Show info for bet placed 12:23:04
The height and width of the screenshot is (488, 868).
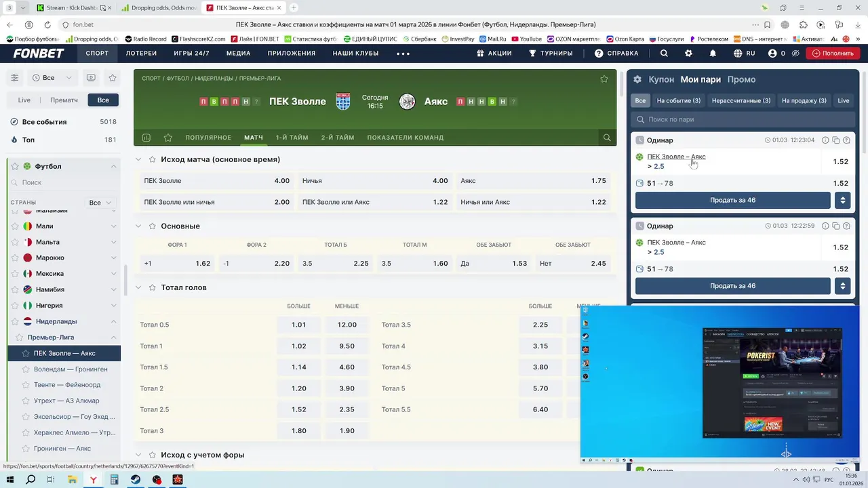click(x=825, y=140)
